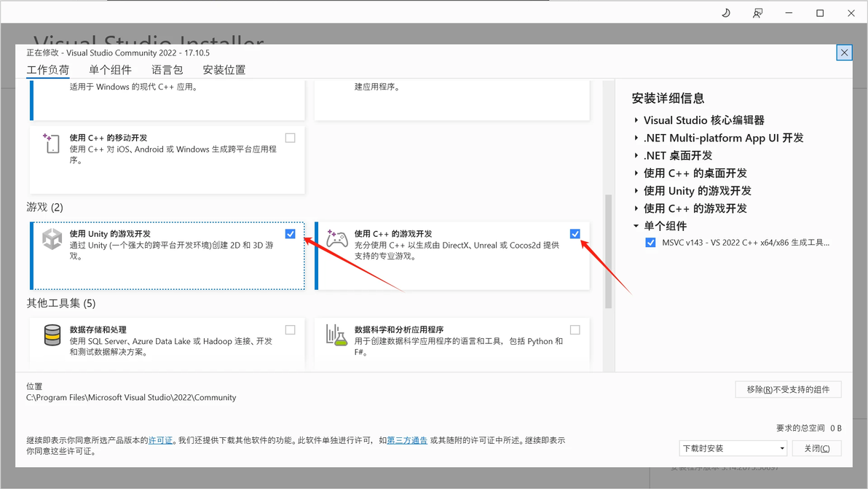Image resolution: width=868 pixels, height=489 pixels.
Task: Switch to the 安装位置 tab
Action: (224, 70)
